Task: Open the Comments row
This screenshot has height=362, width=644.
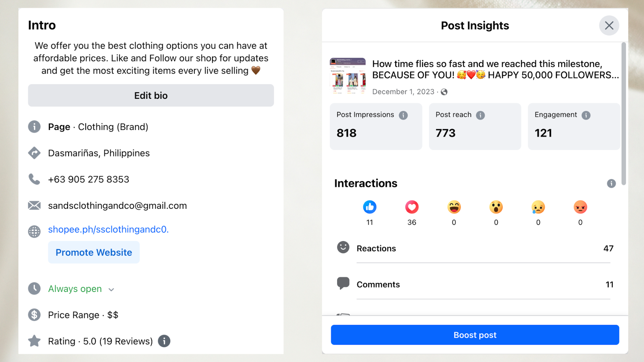Action: pyautogui.click(x=475, y=284)
